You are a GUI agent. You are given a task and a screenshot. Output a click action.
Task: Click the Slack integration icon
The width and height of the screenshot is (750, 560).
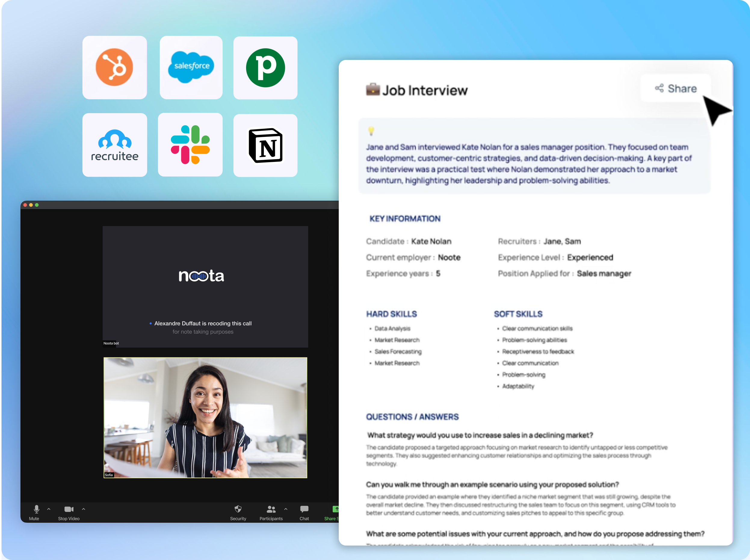pos(190,145)
